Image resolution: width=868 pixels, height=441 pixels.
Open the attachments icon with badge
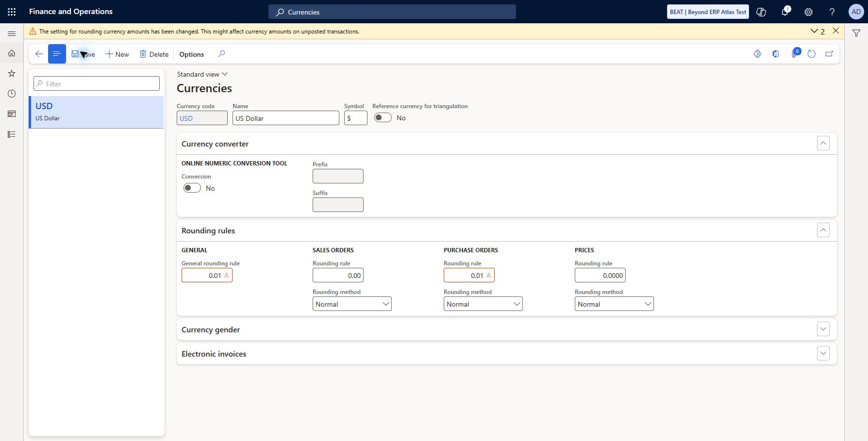click(795, 53)
